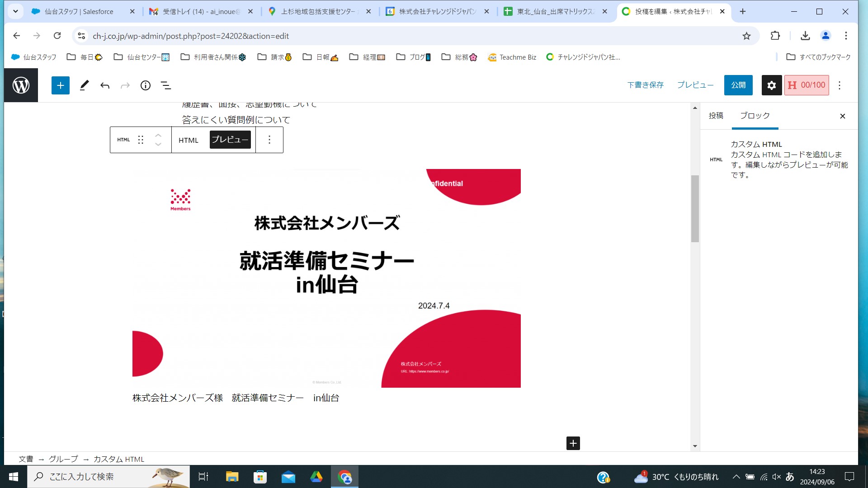This screenshot has height=488, width=868.
Task: Click the taskbar search box
Action: pyautogui.click(x=108, y=477)
